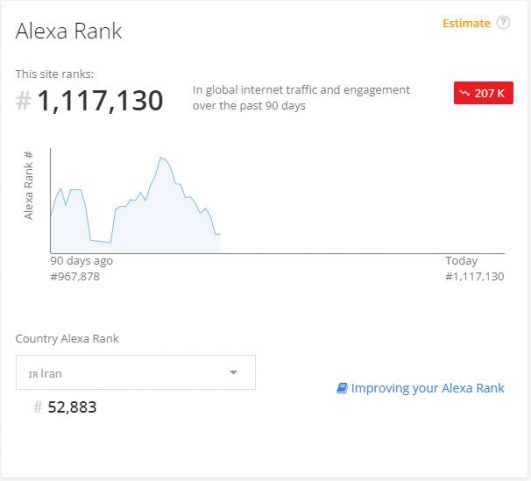Open the Iran country dropdown
The width and height of the screenshot is (531, 481).
tap(135, 373)
